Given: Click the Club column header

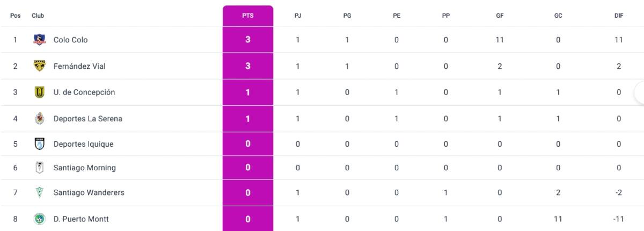Looking at the screenshot, I should (38, 16).
